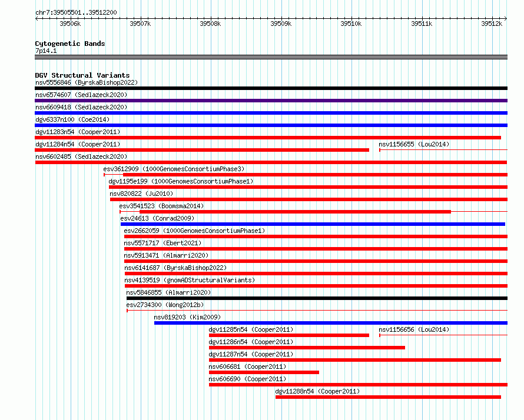The height and width of the screenshot is (420, 524).
Task: Click the blue bar under nsv6609418
Action: point(271,113)
